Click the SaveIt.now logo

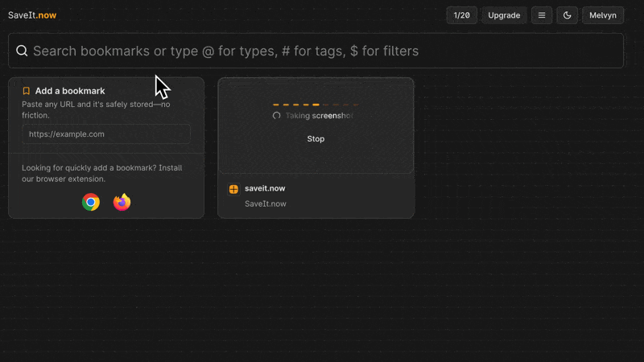pos(32,15)
